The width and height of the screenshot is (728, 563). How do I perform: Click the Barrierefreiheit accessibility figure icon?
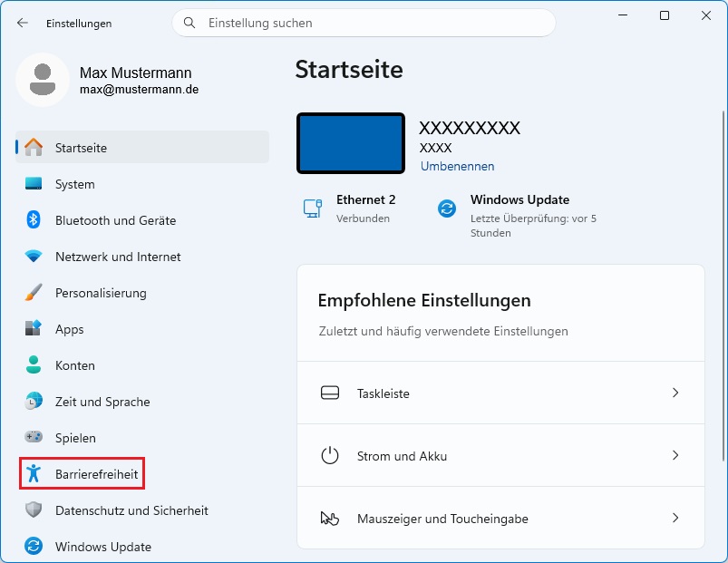[34, 473]
